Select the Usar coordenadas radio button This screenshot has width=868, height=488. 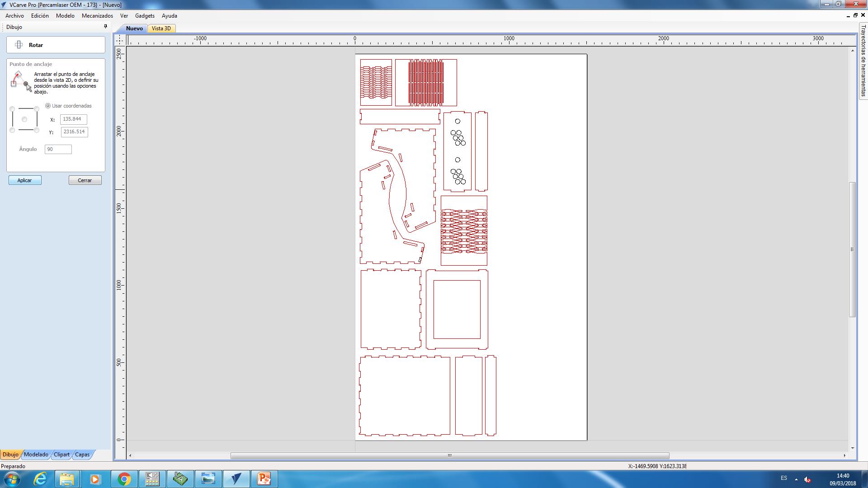tap(48, 106)
